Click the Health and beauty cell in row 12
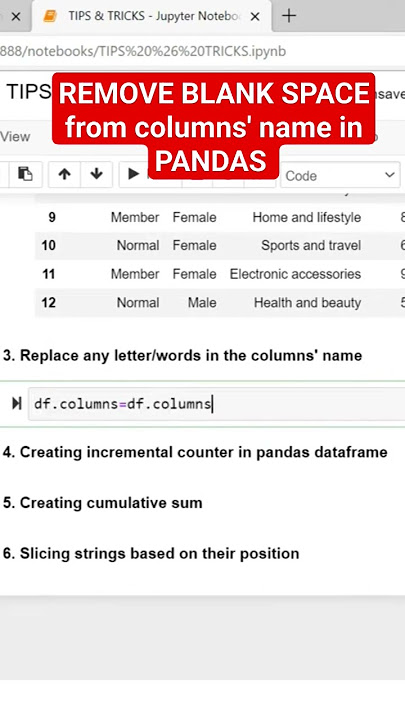The image size is (405, 720). tap(307, 303)
